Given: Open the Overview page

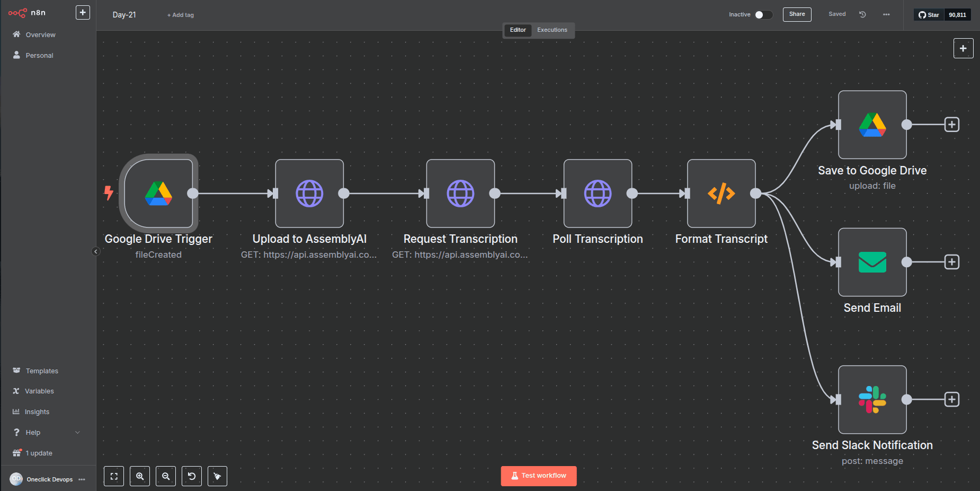Looking at the screenshot, I should tap(40, 34).
